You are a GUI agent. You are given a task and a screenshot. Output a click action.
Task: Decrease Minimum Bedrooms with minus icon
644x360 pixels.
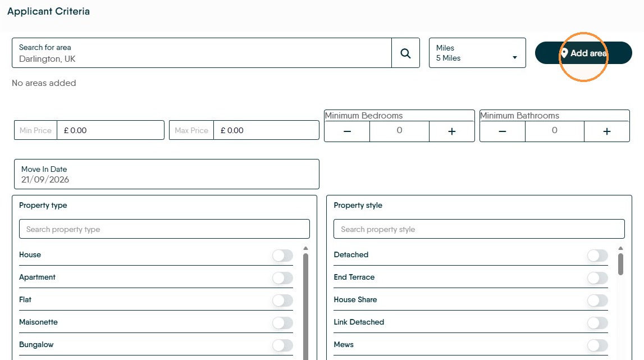pos(347,131)
